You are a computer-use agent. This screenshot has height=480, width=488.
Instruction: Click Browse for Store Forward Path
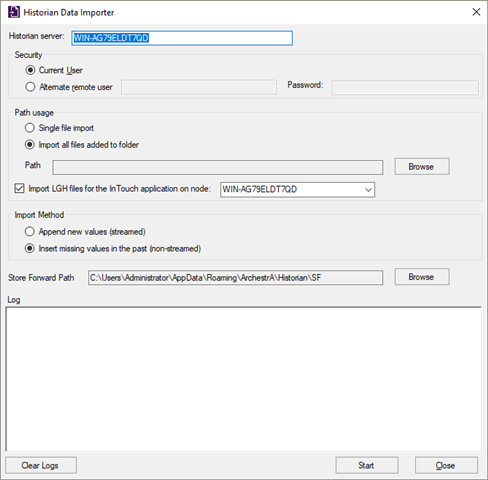click(x=422, y=277)
